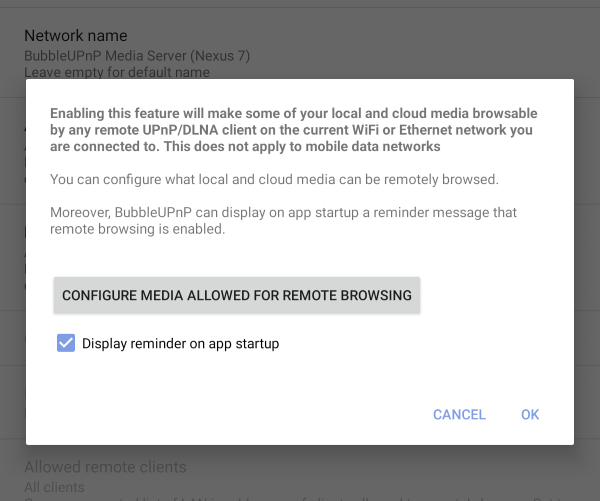Click the dimmed strip right of the dialog

[587, 260]
